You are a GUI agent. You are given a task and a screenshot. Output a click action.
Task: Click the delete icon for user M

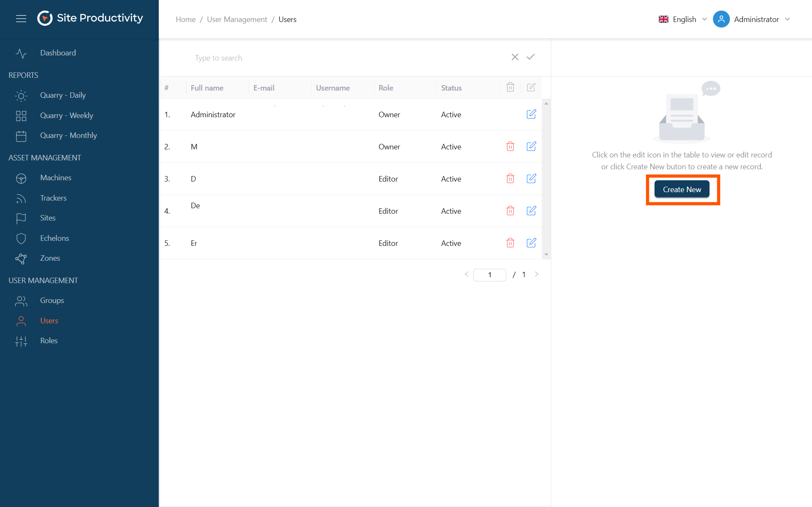[x=510, y=146]
